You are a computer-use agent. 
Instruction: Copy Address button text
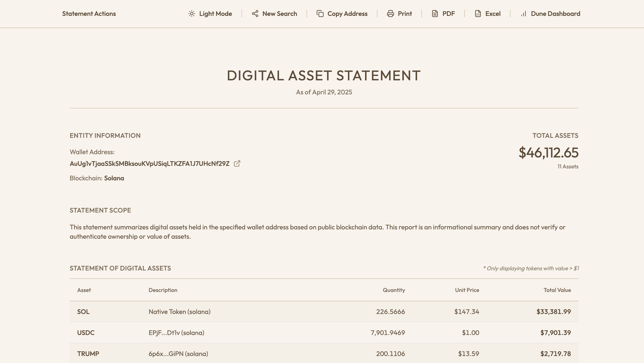coord(347,14)
